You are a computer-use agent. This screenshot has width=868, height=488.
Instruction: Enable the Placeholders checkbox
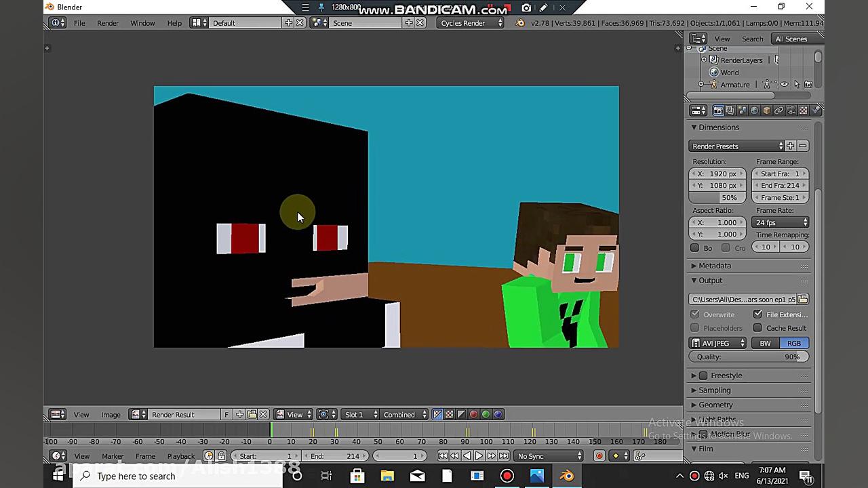click(x=695, y=328)
